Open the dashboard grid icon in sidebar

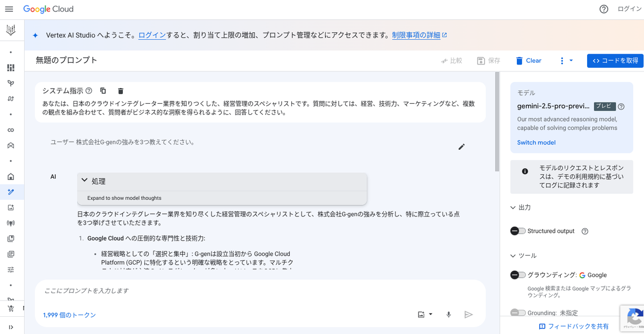[11, 68]
